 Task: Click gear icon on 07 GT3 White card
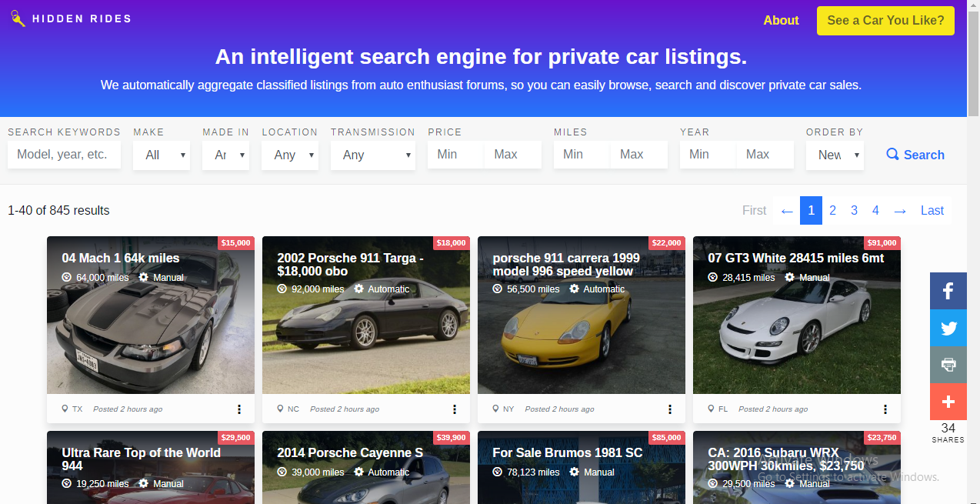pos(790,277)
